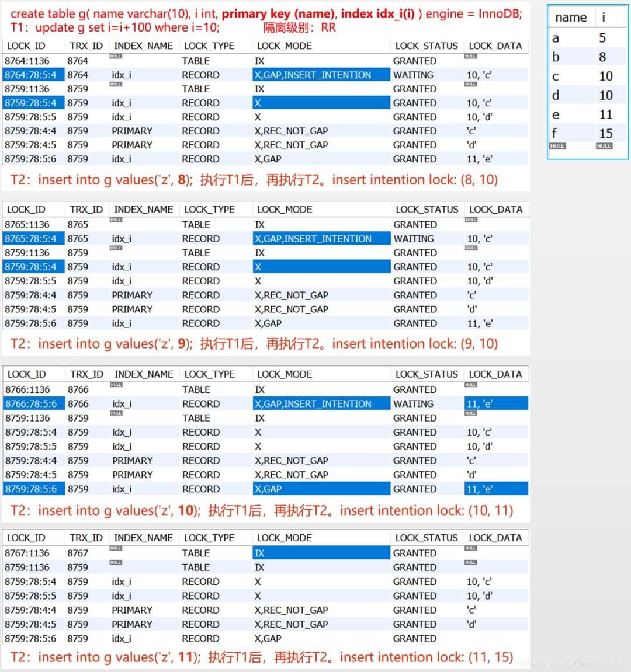The height and width of the screenshot is (672, 631).
Task: Click the TRX_ID column header
Action: [86, 46]
